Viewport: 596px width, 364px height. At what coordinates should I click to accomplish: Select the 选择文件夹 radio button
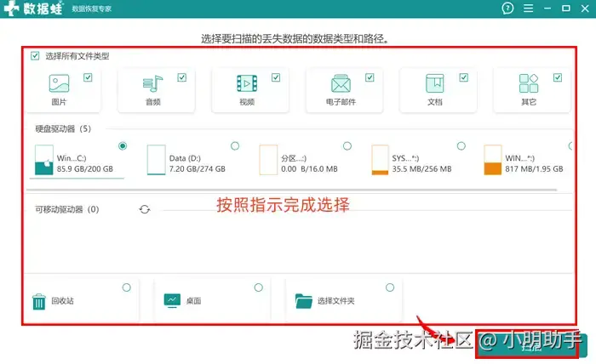(390, 287)
